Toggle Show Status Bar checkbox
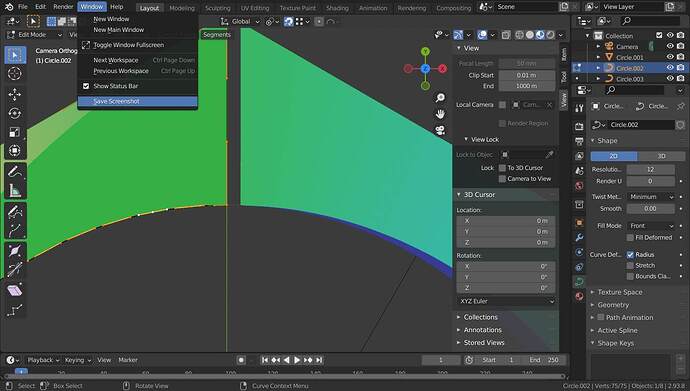The width and height of the screenshot is (690, 391). click(86, 86)
